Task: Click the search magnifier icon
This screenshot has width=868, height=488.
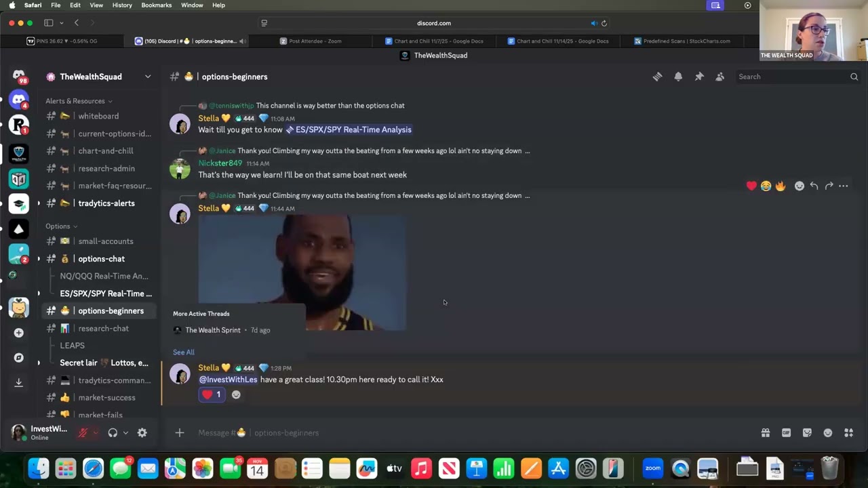Action: (854, 77)
